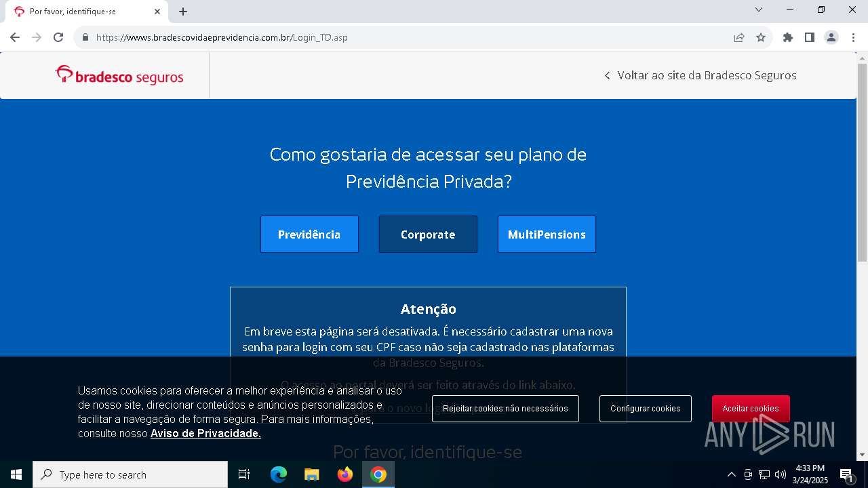Select the Previdência access option
The height and width of the screenshot is (488, 868).
(309, 235)
